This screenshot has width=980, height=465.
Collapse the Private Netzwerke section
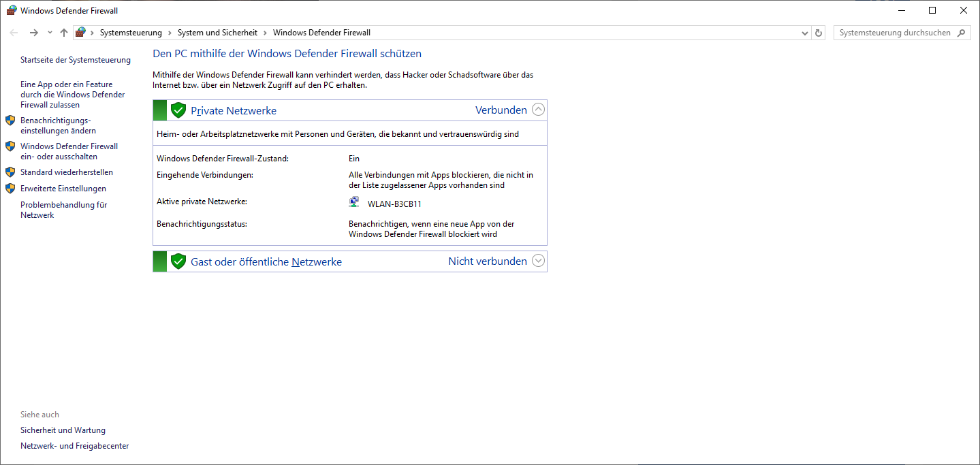click(538, 110)
